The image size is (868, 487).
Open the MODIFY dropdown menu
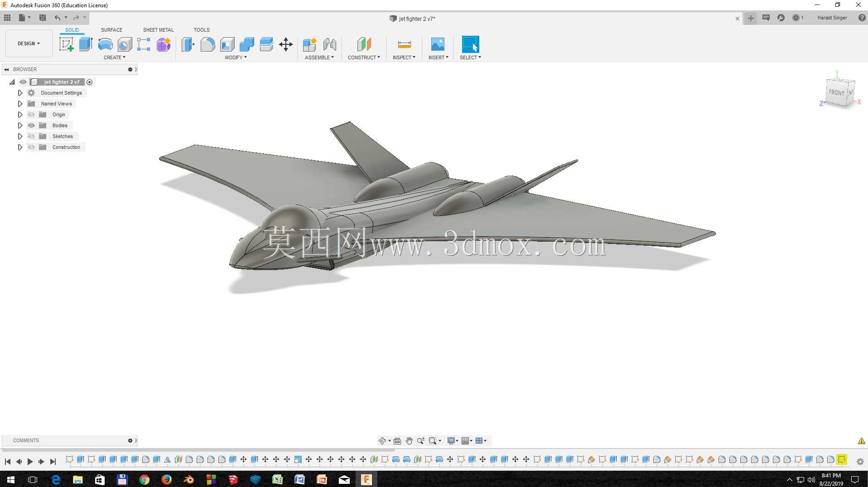point(236,57)
